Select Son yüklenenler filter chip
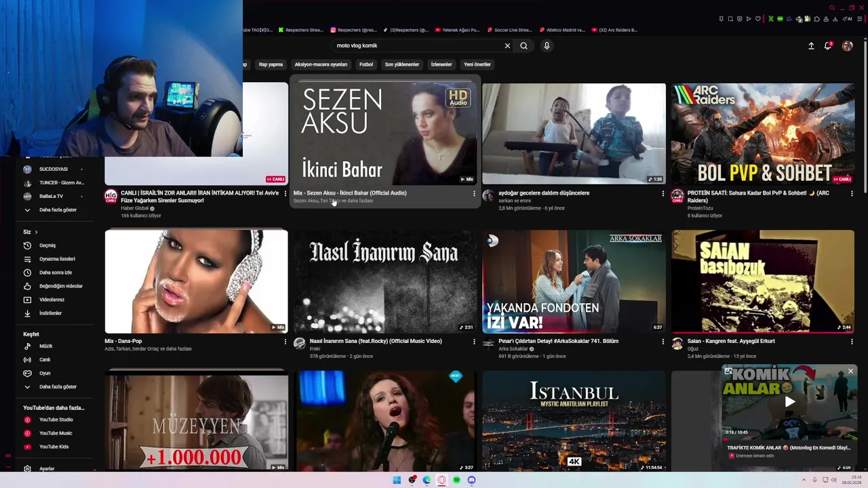This screenshot has width=868, height=488. click(x=402, y=64)
